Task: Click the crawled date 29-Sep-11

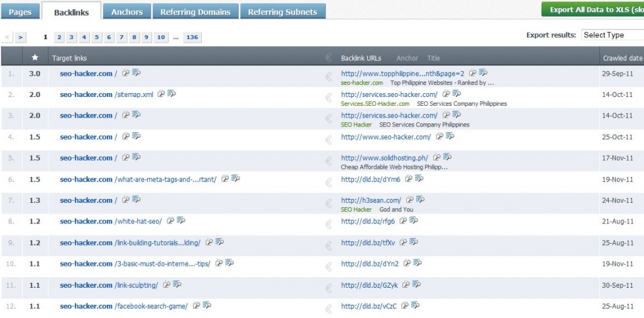Action: [618, 74]
